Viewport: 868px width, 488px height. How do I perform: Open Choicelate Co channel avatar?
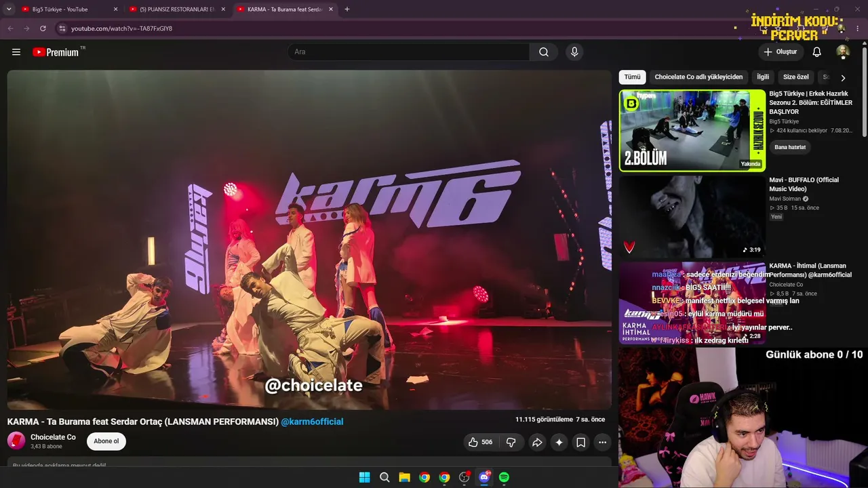pos(16,441)
